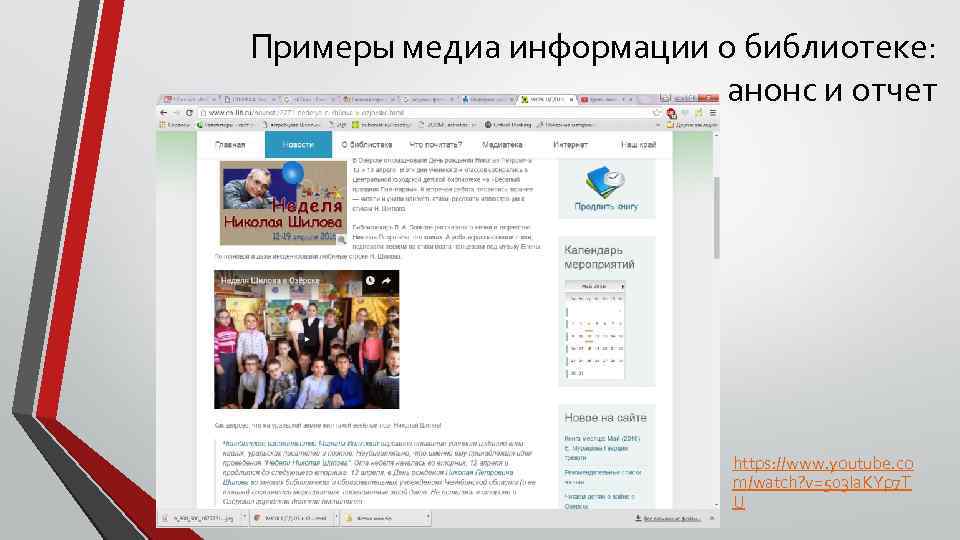Open the Что почитать? menu item

coord(435,145)
